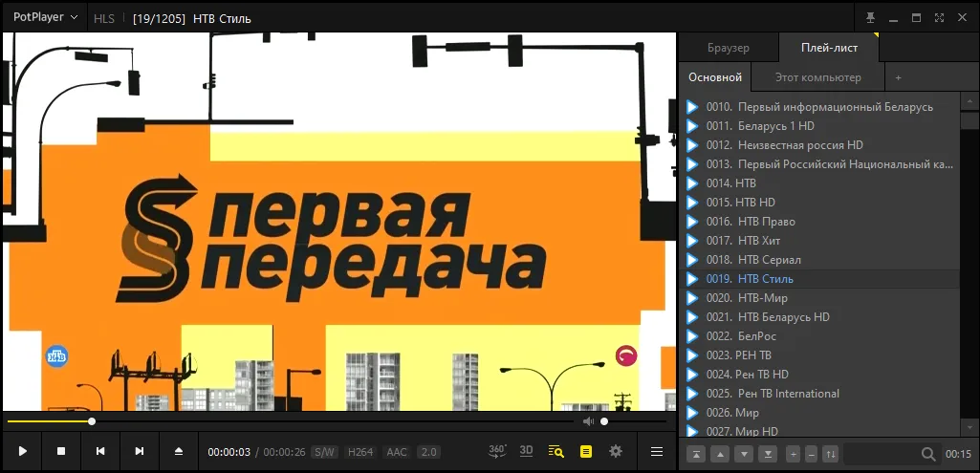The image size is (980, 473).
Task: Select playlist item 0015 НТВ HD
Action: coord(819,203)
